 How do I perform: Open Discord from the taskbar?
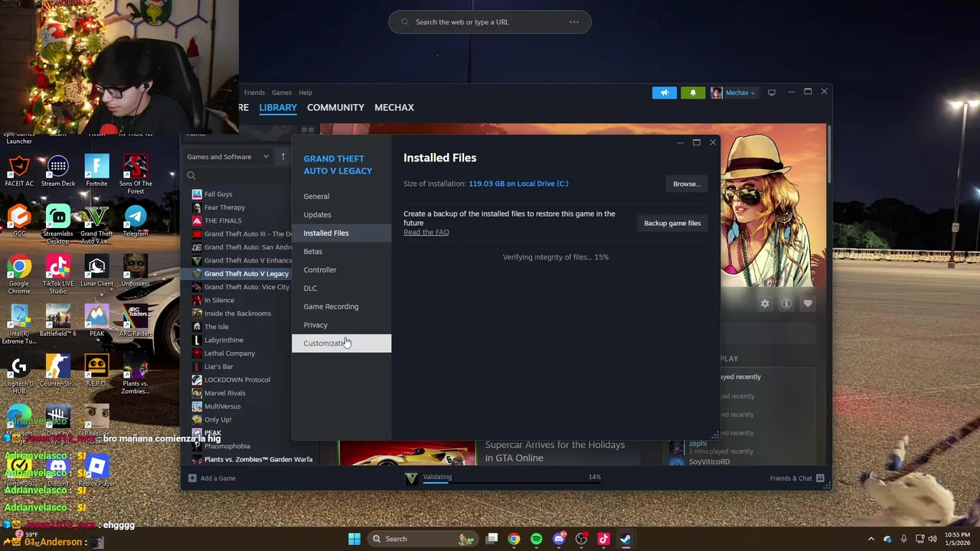pos(559,539)
